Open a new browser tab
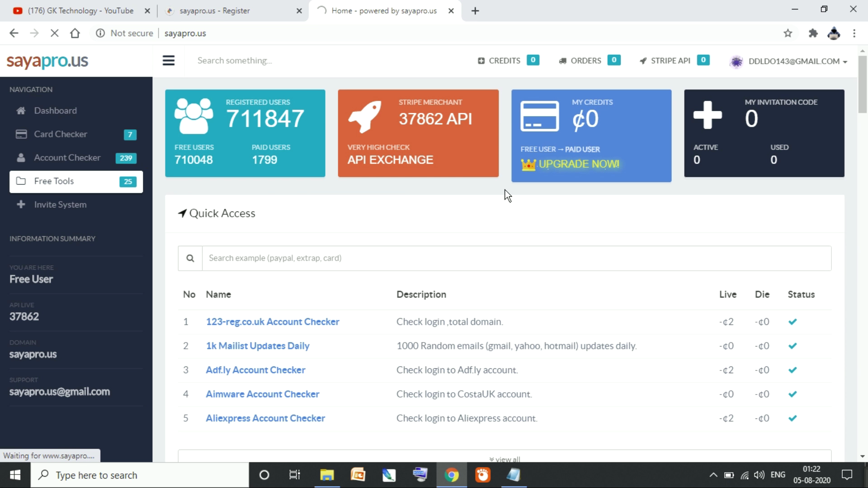This screenshot has height=488, width=868. pyautogui.click(x=475, y=11)
